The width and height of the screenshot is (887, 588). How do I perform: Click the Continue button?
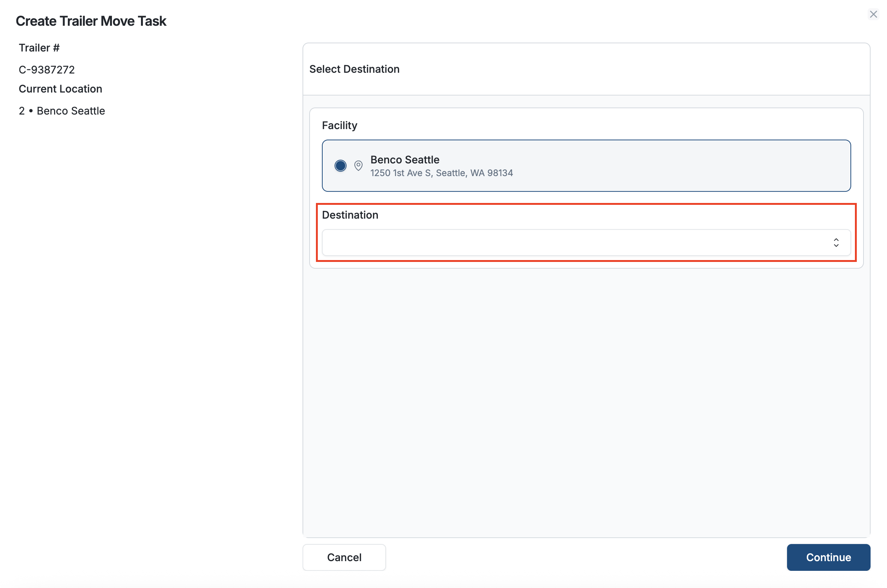pos(828,557)
